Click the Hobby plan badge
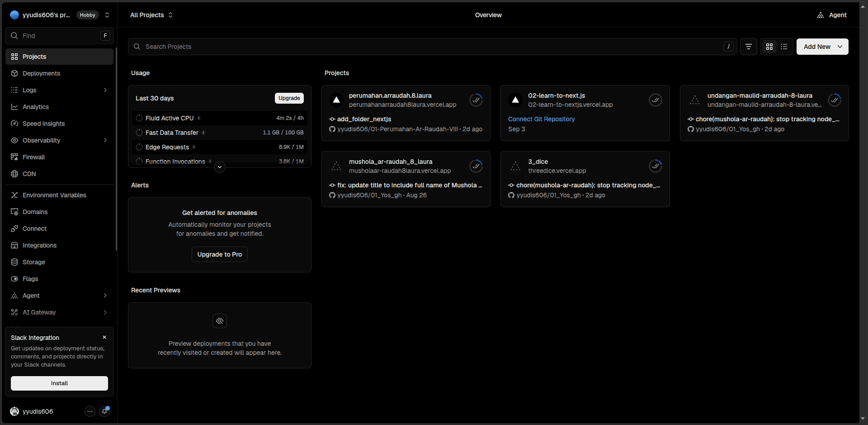This screenshot has width=868, height=425. coord(87,15)
